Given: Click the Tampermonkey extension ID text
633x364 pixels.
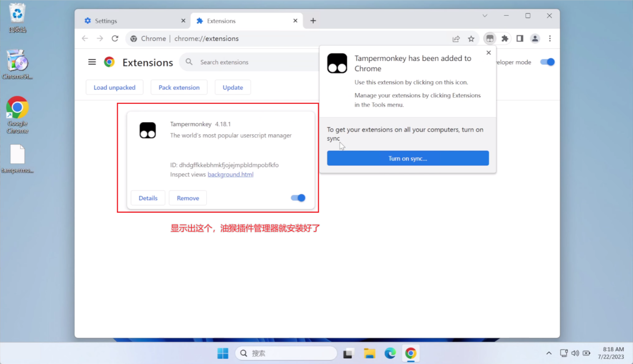Looking at the screenshot, I should (224, 165).
